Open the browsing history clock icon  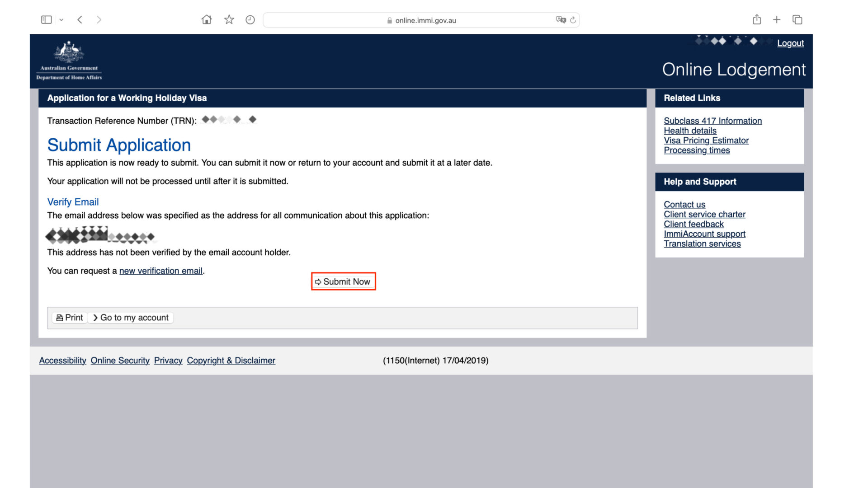(250, 20)
